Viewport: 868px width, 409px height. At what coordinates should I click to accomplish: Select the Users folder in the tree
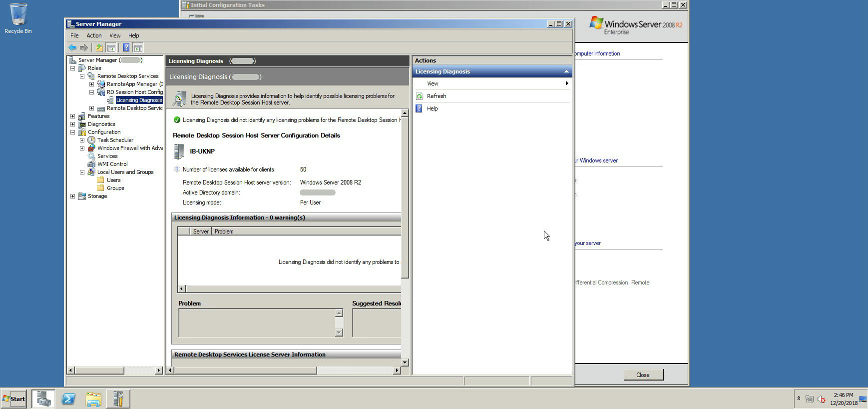point(113,180)
